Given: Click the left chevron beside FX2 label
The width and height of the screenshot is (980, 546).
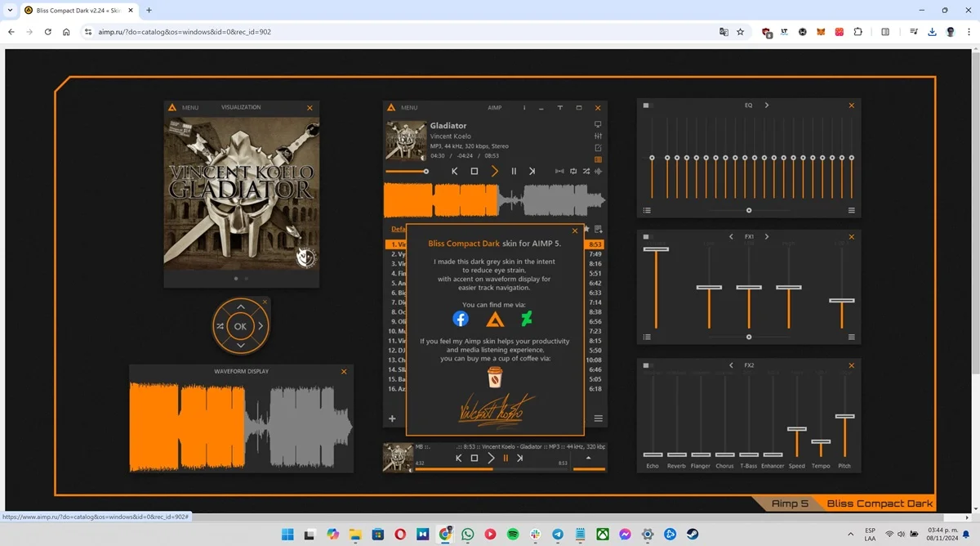Looking at the screenshot, I should coord(731,365).
